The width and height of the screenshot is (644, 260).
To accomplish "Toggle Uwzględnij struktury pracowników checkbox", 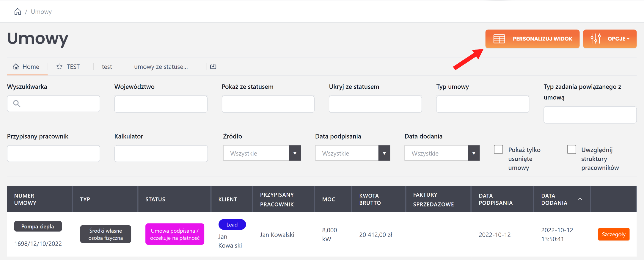I will coord(571,149).
